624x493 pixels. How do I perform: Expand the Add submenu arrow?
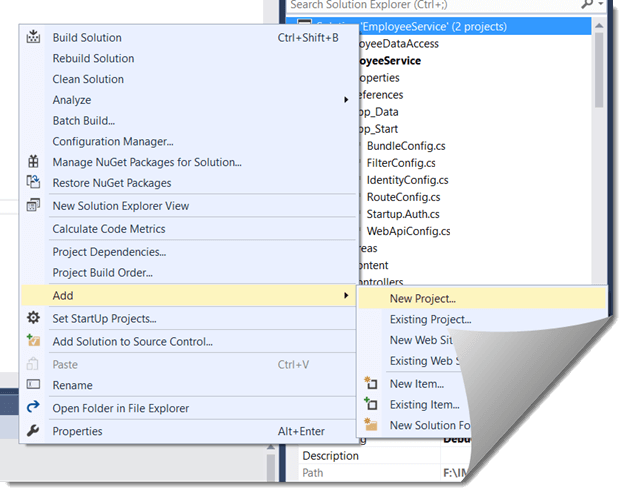pyautogui.click(x=346, y=295)
